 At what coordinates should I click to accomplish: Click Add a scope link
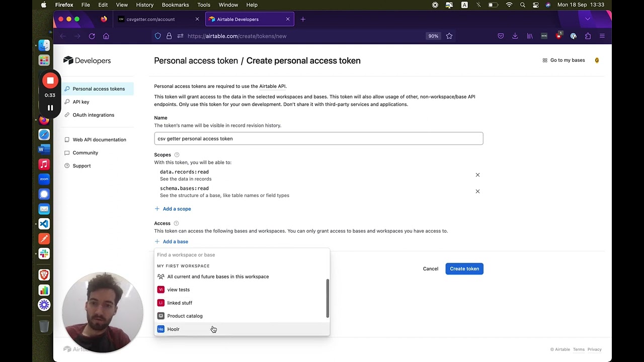(x=173, y=209)
